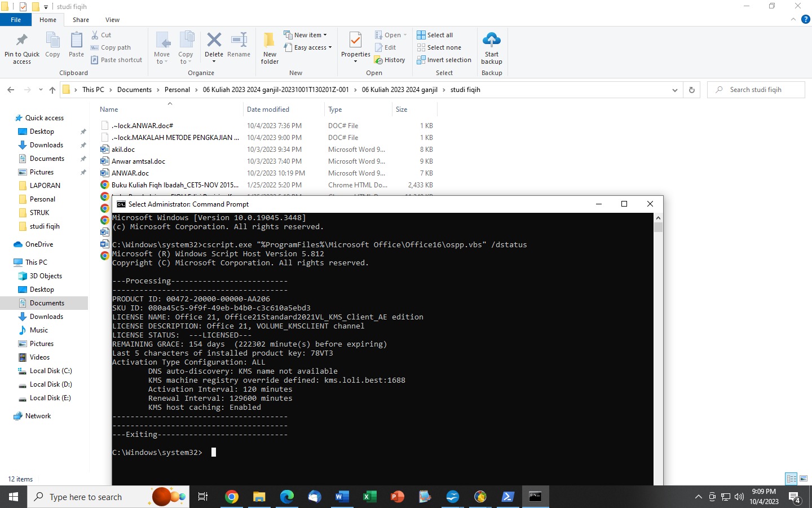The height and width of the screenshot is (508, 812).
Task: Select OneDrive in navigation pane
Action: 39,244
